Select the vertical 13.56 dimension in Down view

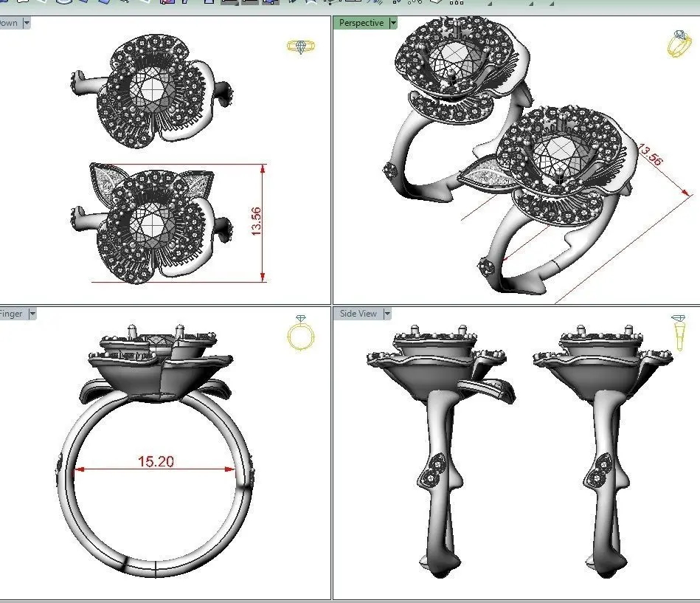coord(256,221)
